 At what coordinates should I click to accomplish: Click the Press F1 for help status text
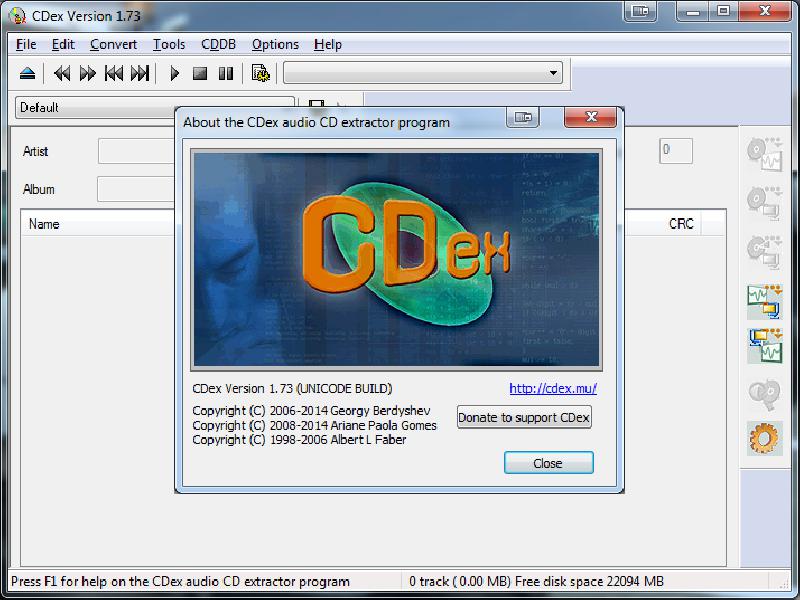181,582
